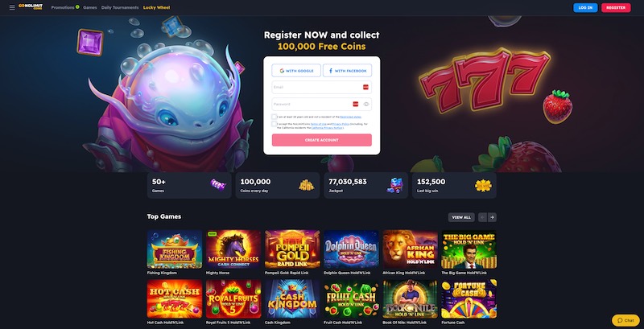Go to next Top Games page arrow

(x=492, y=217)
